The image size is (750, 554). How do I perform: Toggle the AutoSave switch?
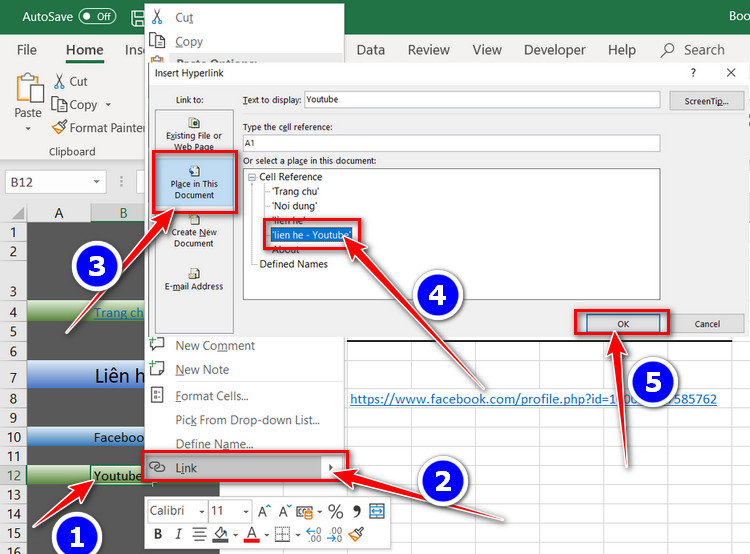pos(98,17)
